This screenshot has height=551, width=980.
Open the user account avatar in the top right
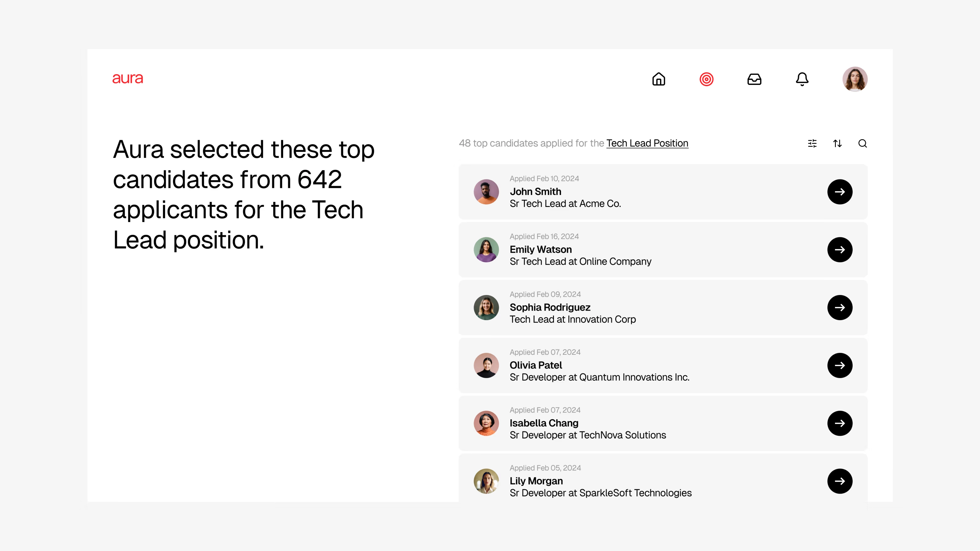point(855,79)
